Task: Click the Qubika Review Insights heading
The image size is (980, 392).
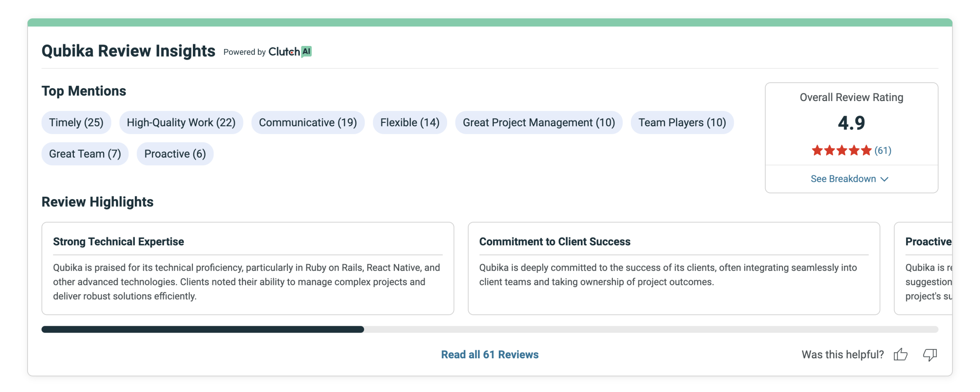Action: tap(128, 51)
